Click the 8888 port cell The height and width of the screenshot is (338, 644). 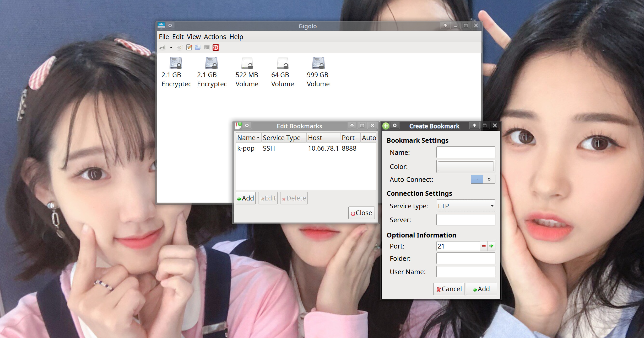[x=349, y=148]
